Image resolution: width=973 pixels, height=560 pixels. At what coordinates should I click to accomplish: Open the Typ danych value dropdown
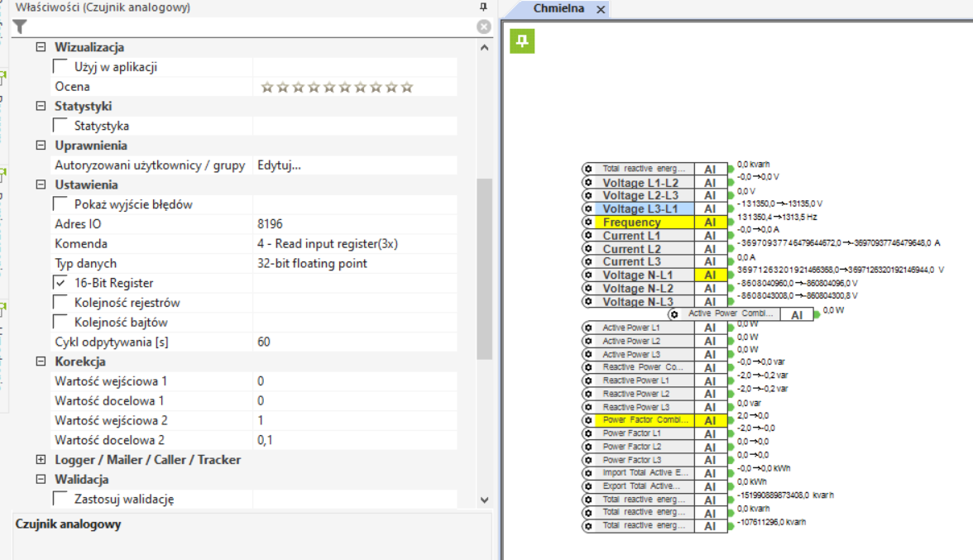[355, 263]
